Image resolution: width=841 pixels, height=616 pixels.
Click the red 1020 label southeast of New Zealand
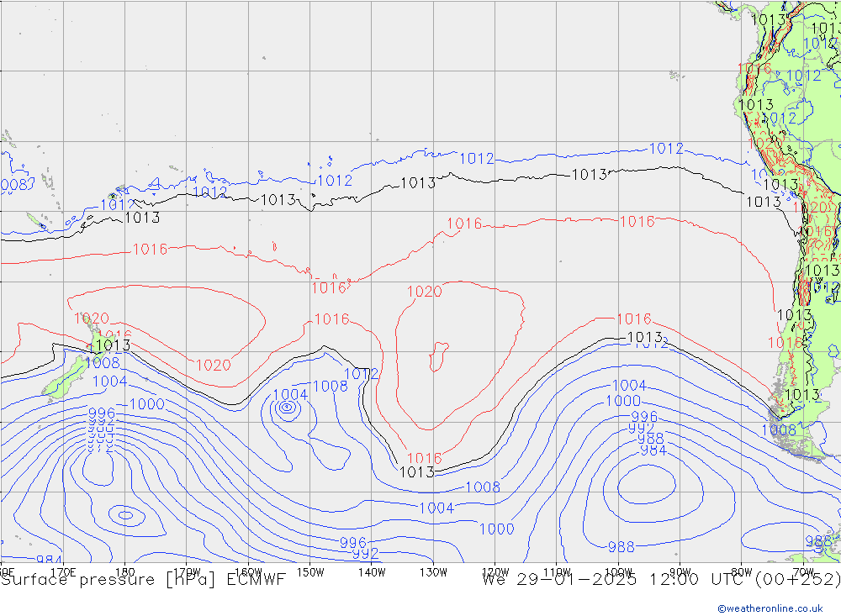point(213,365)
